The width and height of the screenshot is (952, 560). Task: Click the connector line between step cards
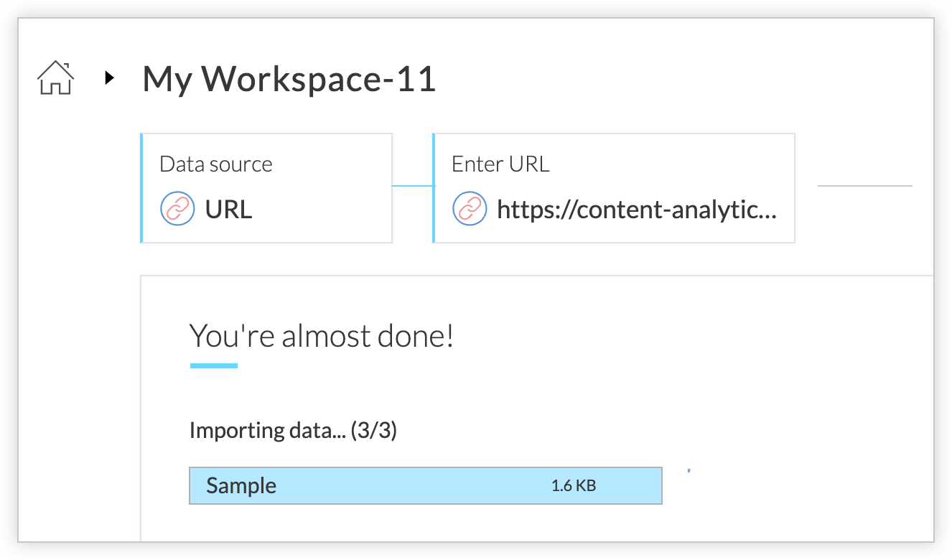pyautogui.click(x=412, y=186)
